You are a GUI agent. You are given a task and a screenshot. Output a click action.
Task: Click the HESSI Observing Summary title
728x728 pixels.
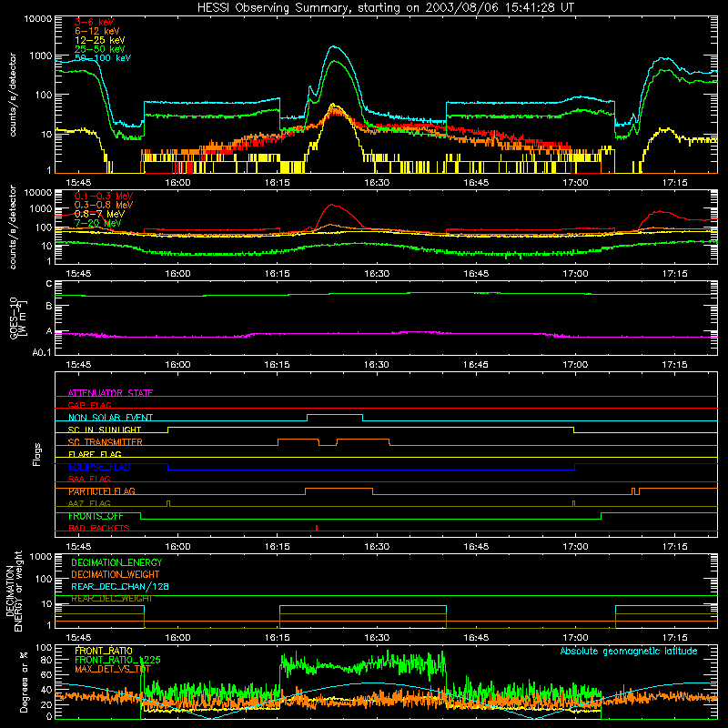pyautogui.click(x=386, y=8)
